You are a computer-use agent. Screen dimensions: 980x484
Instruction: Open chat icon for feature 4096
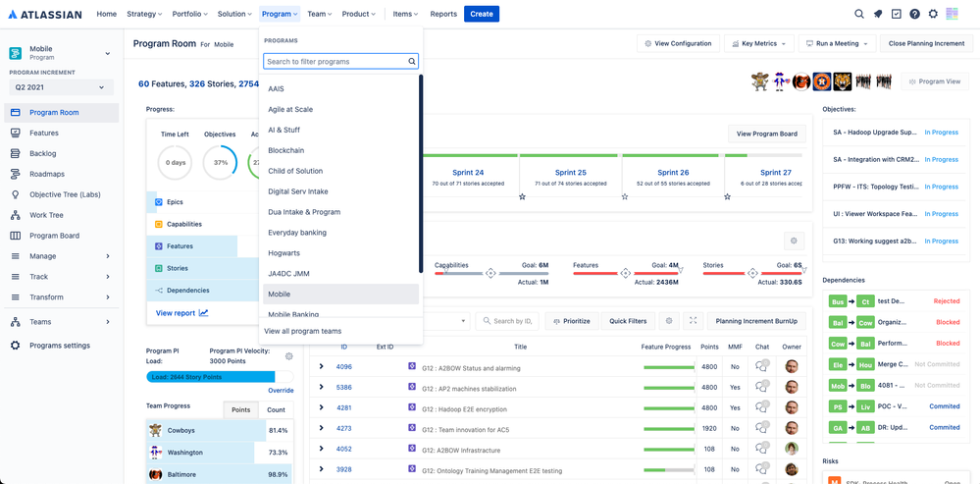[x=761, y=366]
